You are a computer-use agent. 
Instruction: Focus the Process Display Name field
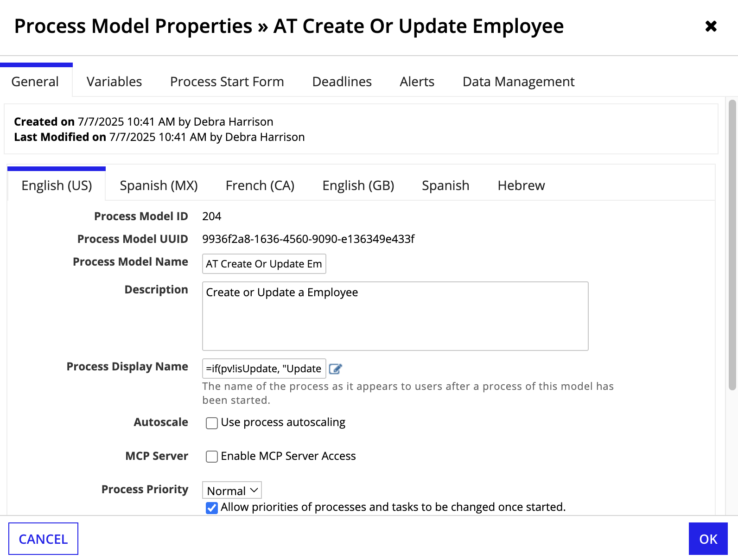[264, 369]
